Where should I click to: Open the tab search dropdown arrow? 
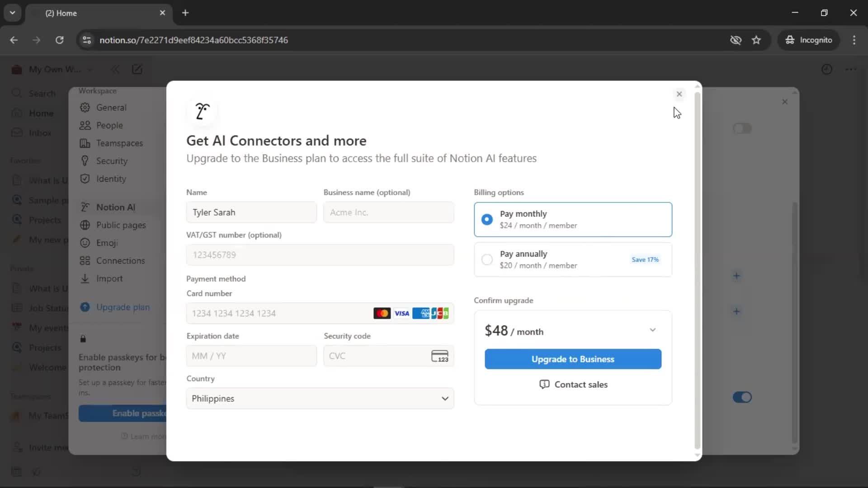point(13,13)
